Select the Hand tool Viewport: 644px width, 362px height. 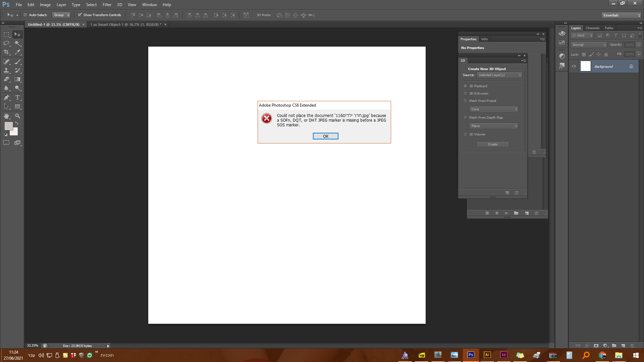(6, 116)
